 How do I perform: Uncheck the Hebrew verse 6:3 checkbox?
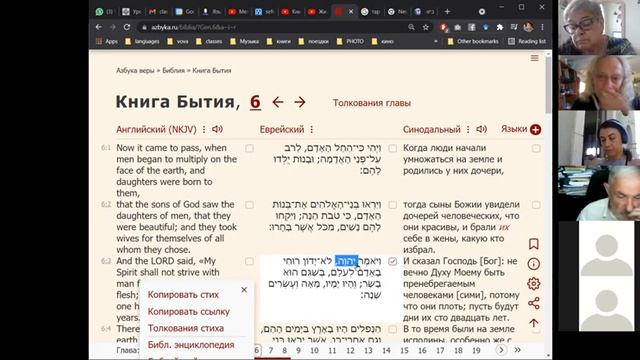point(393,261)
